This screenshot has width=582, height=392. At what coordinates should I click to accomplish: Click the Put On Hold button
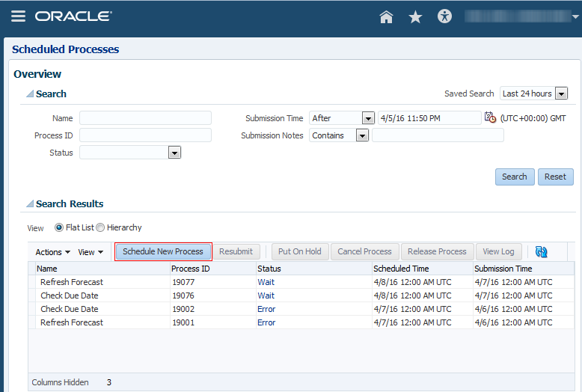[x=300, y=251]
